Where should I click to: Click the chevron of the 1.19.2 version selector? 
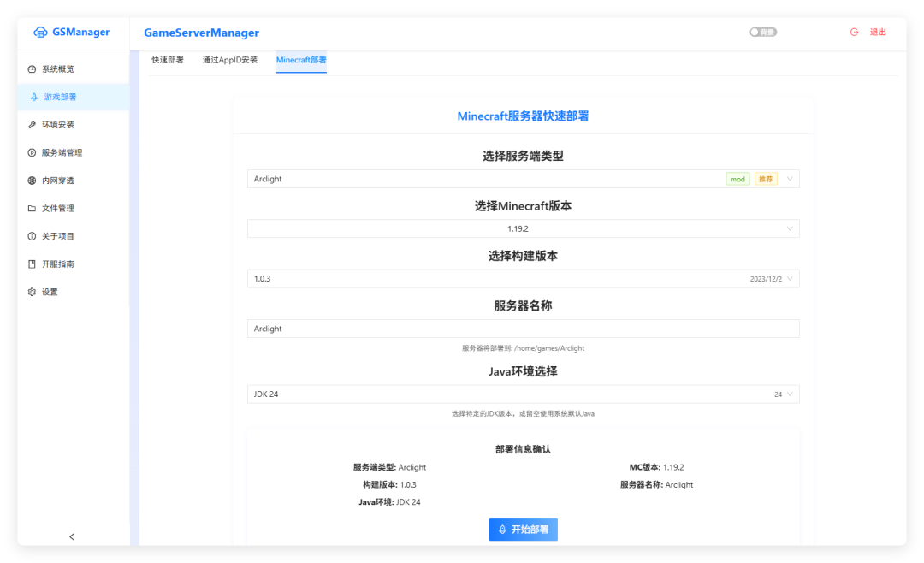coord(790,228)
